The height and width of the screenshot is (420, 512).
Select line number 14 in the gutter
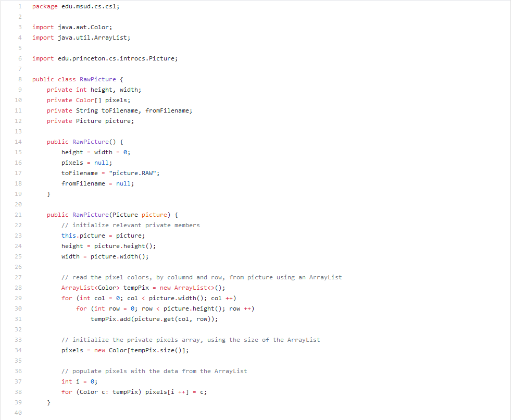pyautogui.click(x=18, y=141)
